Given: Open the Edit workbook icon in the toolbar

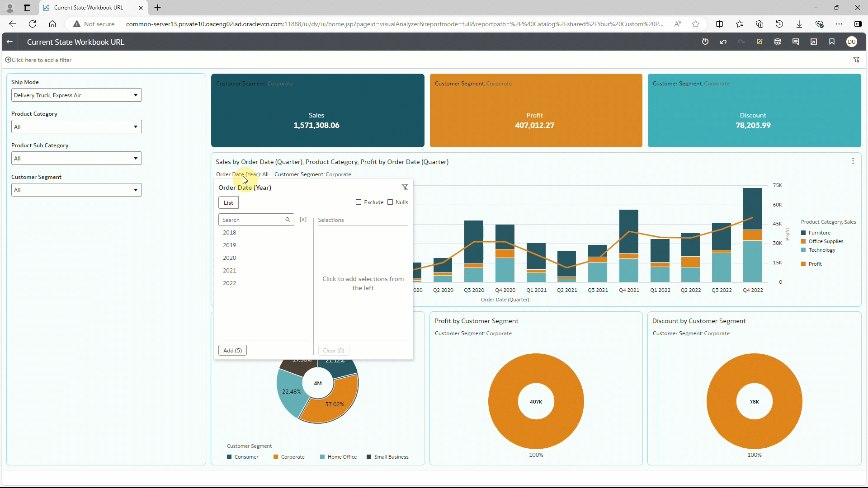Looking at the screenshot, I should tap(759, 42).
